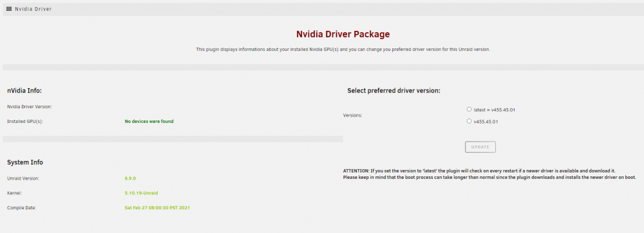
Task: Click the plugin description sentence under the title
Action: [x=343, y=49]
